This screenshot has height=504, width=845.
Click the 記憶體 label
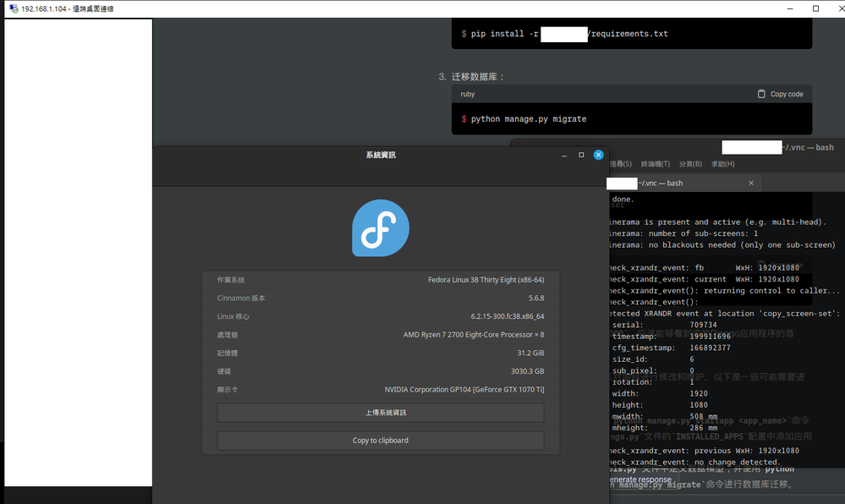[x=228, y=353]
